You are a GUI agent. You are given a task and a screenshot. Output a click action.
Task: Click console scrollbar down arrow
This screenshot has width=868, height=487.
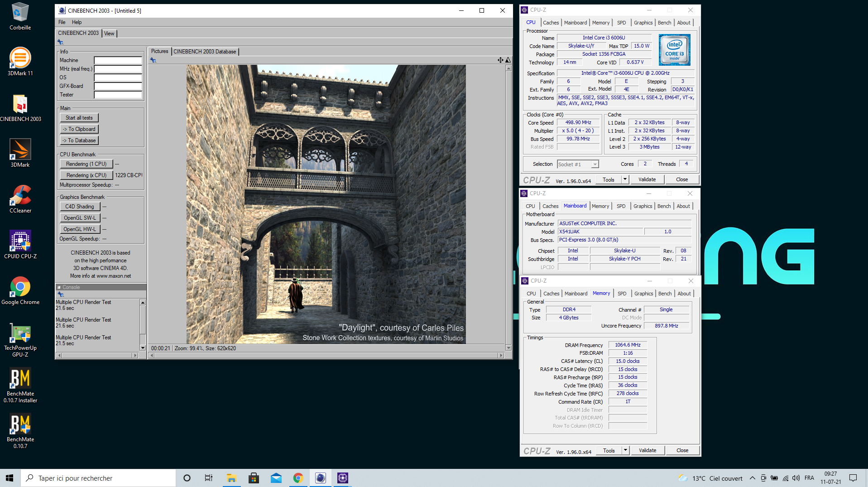coord(143,348)
